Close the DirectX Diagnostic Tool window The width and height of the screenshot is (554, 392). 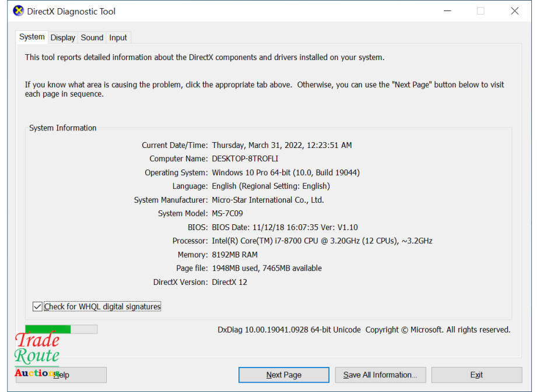pyautogui.click(x=514, y=11)
